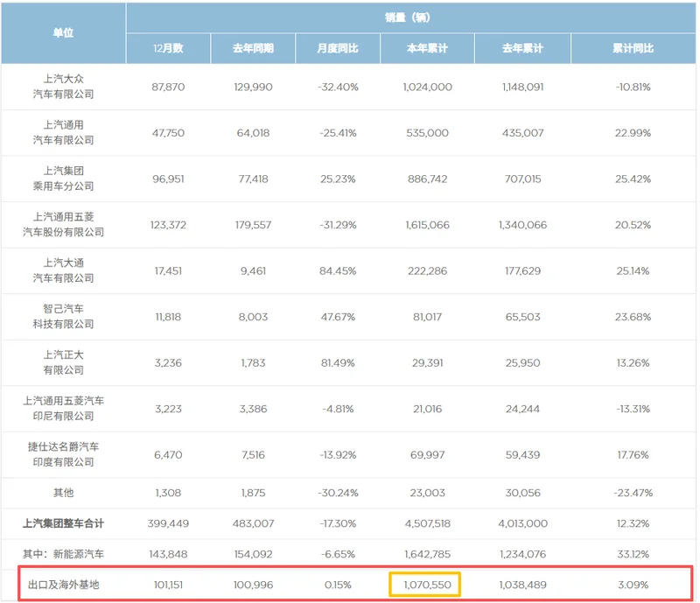Select the 智己汽车科技有限公司 row label

(63, 317)
